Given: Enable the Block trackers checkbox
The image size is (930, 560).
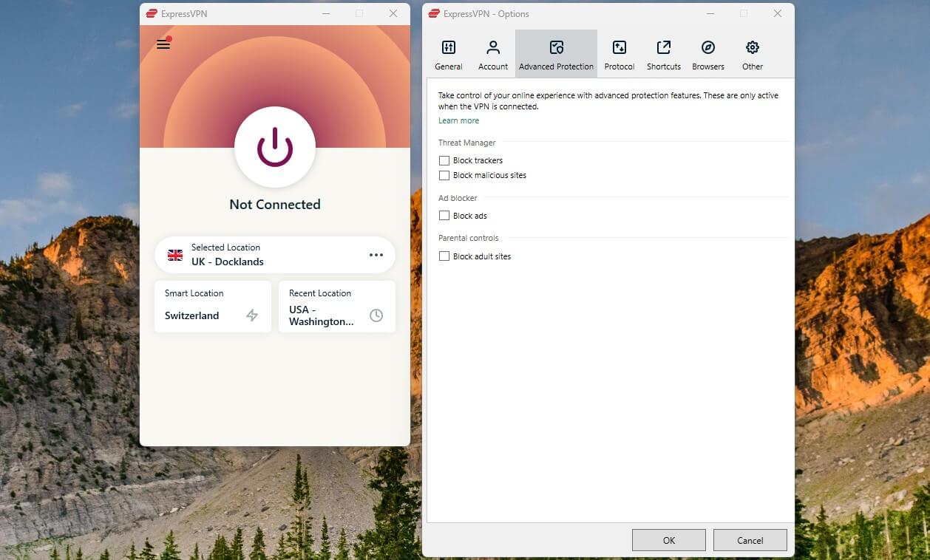Looking at the screenshot, I should tap(444, 160).
